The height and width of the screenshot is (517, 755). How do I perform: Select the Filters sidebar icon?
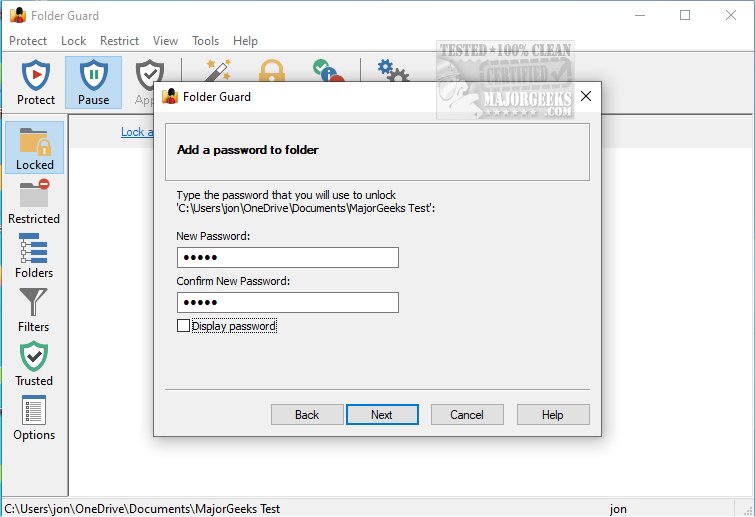34,309
